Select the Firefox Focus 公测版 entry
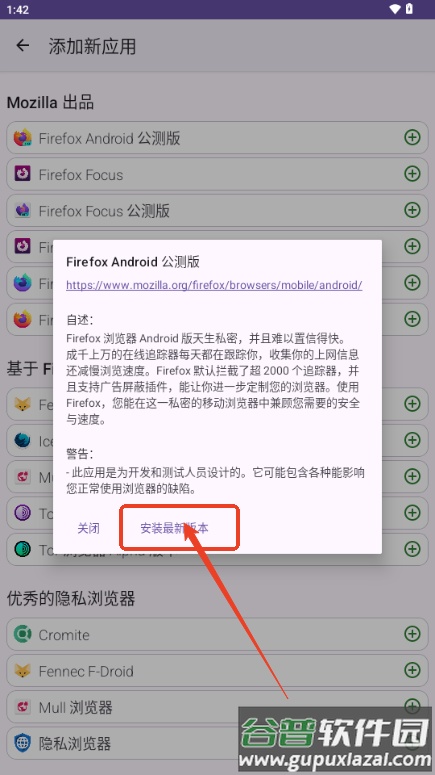Viewport: 435px width, 775px height. [217, 211]
